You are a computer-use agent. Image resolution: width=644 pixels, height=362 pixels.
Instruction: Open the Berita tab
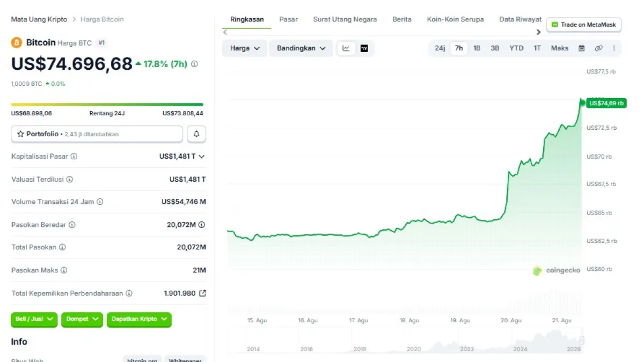click(402, 19)
